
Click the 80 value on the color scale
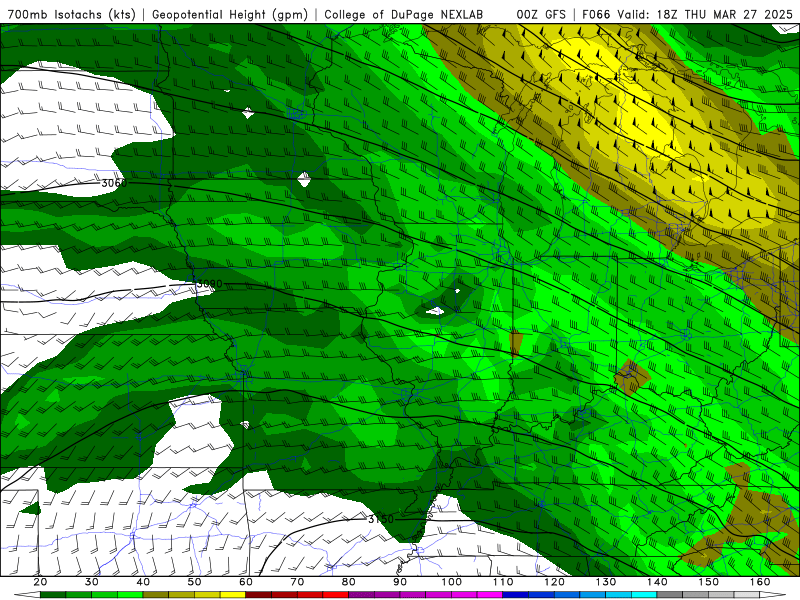[349, 582]
